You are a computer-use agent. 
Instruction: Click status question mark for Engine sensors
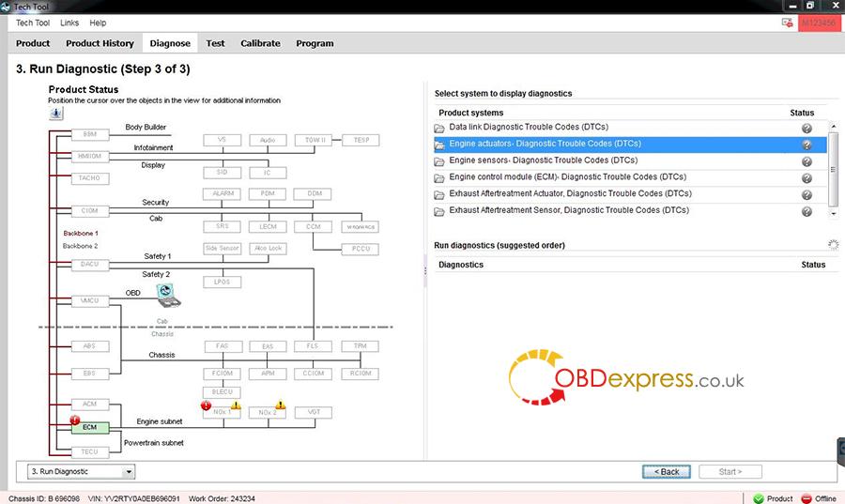point(807,161)
